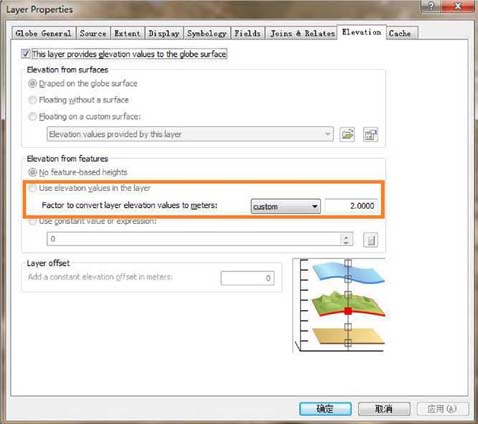The height and width of the screenshot is (424, 478).
Task: Click the browse folder icon for custom surface
Action: (347, 134)
